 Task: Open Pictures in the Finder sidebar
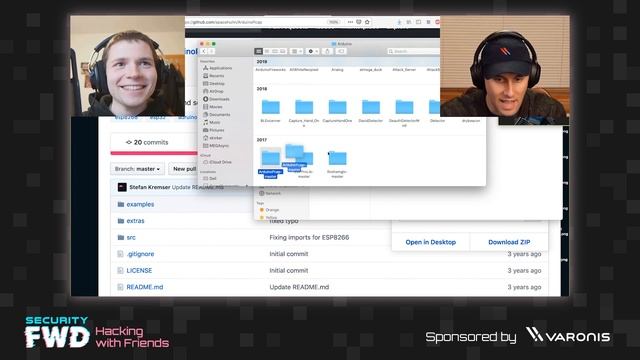point(214,130)
